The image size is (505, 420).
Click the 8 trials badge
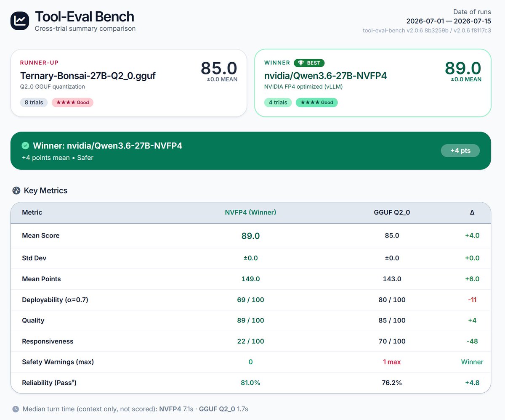pyautogui.click(x=34, y=102)
